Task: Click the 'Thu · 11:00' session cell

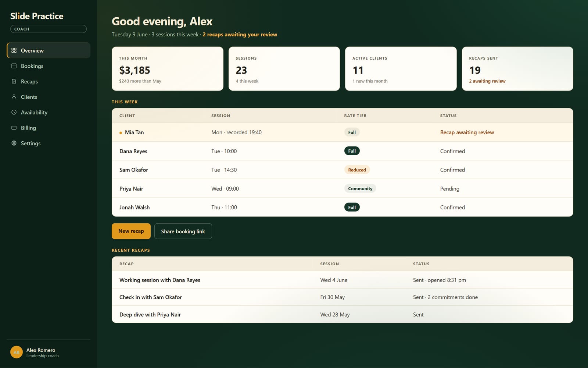Action: point(224,208)
